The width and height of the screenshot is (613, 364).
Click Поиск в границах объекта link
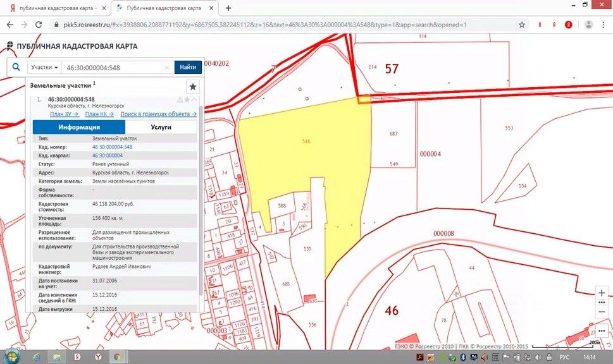coord(158,114)
